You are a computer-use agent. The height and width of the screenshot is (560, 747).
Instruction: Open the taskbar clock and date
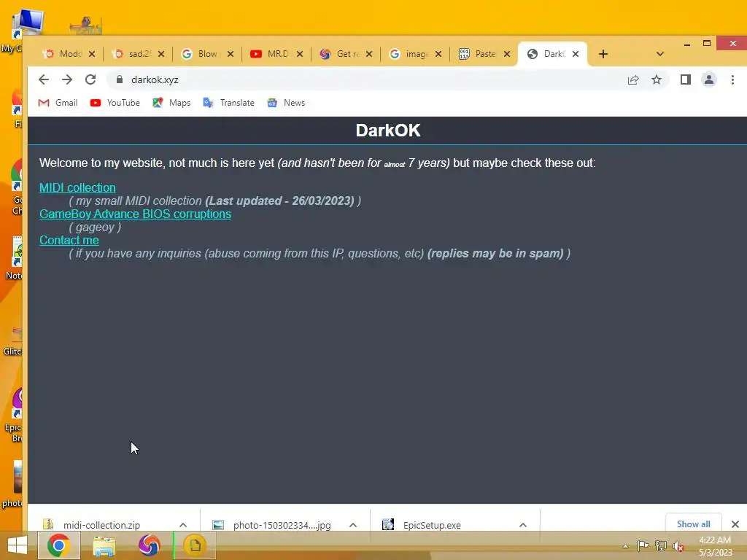[715, 546]
